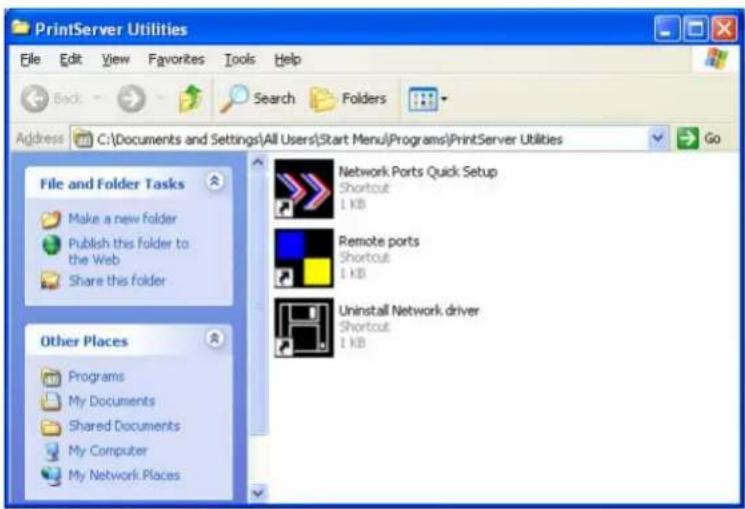Open the Help menu
The height and width of the screenshot is (509, 745).
[x=288, y=59]
